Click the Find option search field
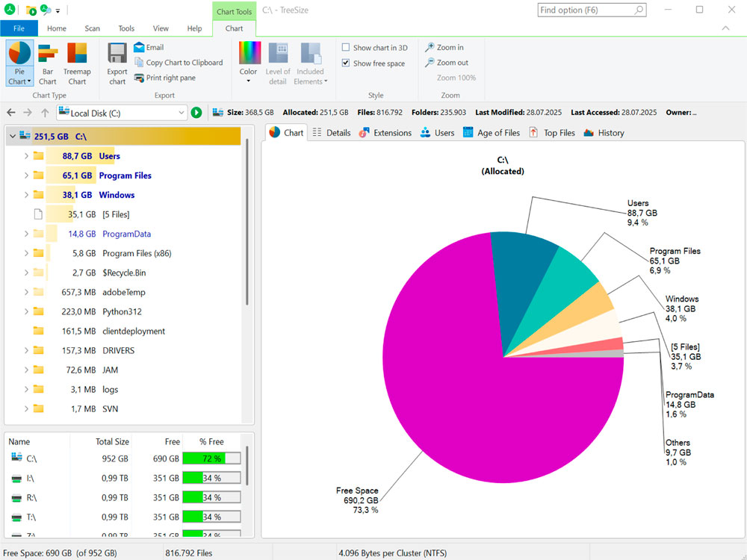 pos(592,10)
